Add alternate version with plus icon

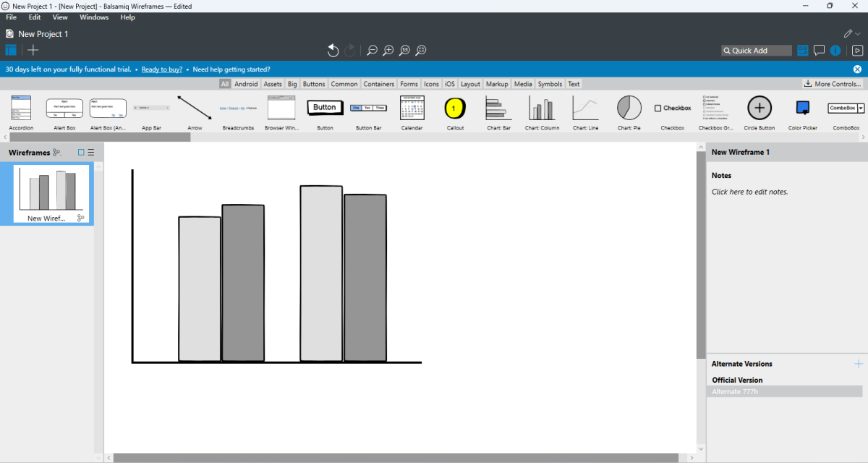pyautogui.click(x=859, y=364)
